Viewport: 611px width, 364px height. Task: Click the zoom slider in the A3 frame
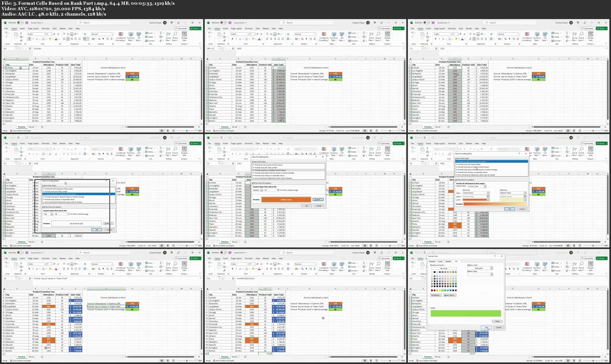pyautogui.click(x=187, y=131)
